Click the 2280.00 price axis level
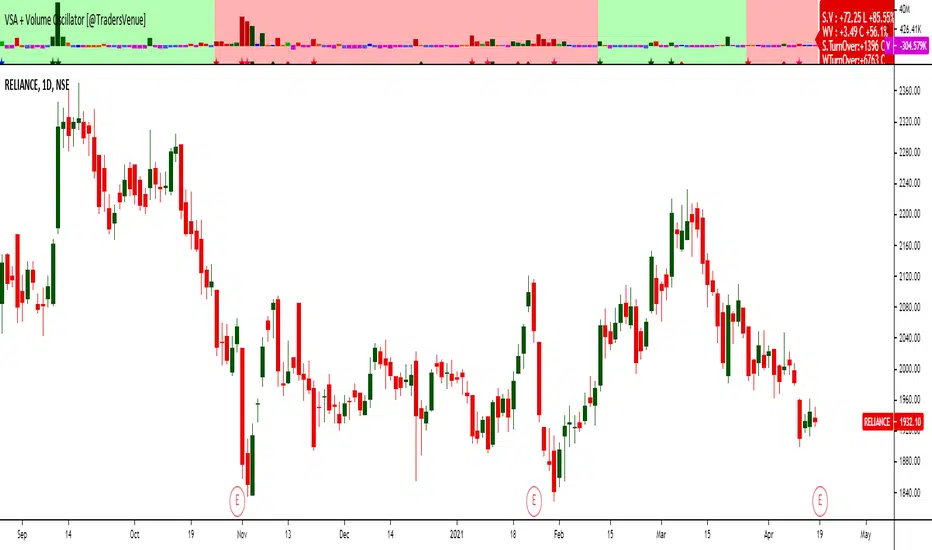The width and height of the screenshot is (932, 550). coord(909,152)
